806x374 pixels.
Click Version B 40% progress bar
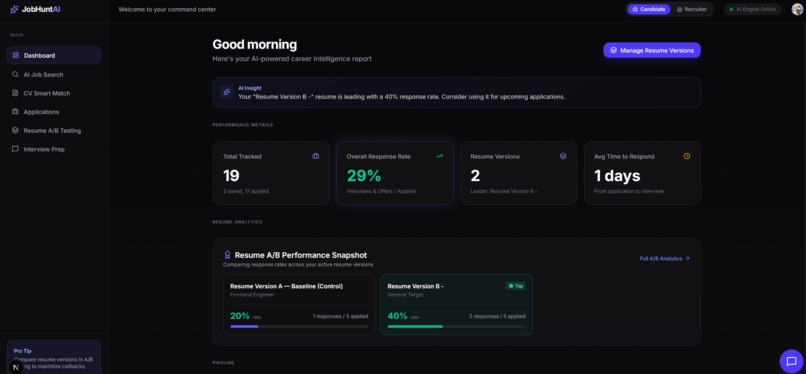coord(456,326)
